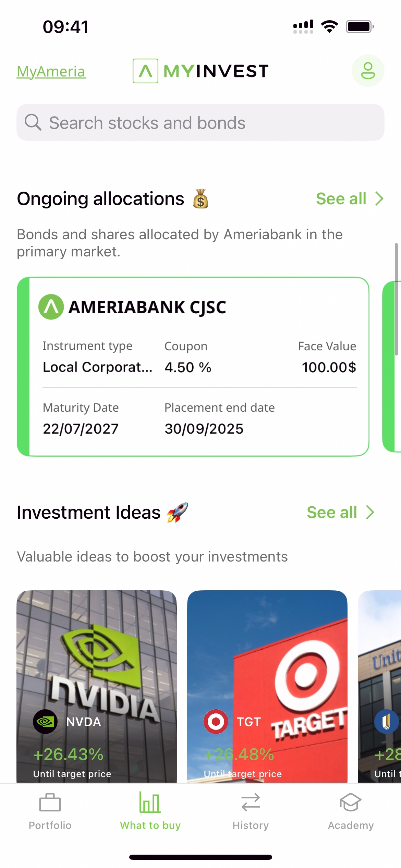Tap the MyInvest logo icon
The height and width of the screenshot is (868, 401).
(145, 71)
